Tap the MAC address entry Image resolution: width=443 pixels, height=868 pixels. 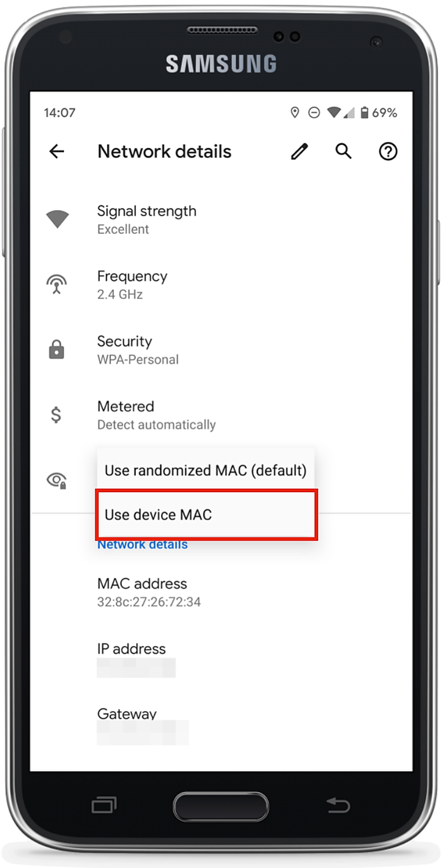click(x=221, y=593)
